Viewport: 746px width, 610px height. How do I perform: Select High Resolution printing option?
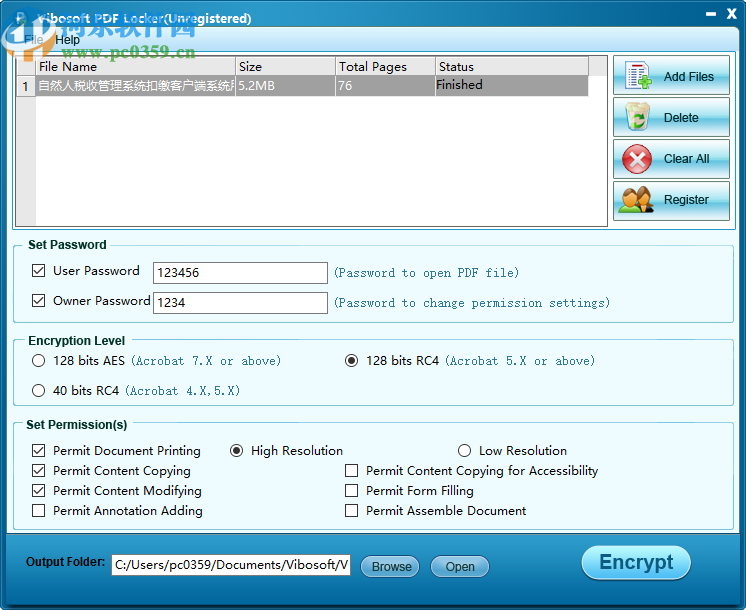point(236,451)
